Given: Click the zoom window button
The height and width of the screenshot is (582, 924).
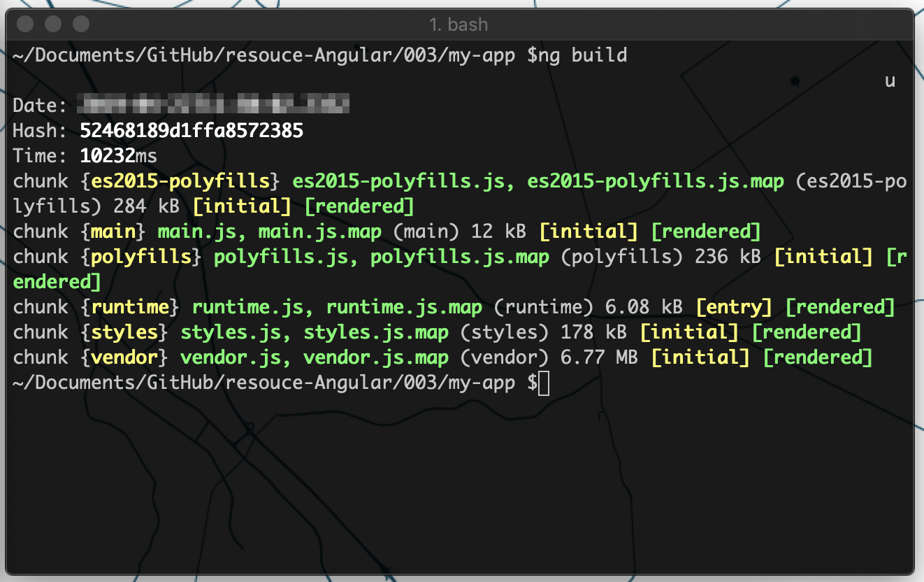Looking at the screenshot, I should [81, 24].
